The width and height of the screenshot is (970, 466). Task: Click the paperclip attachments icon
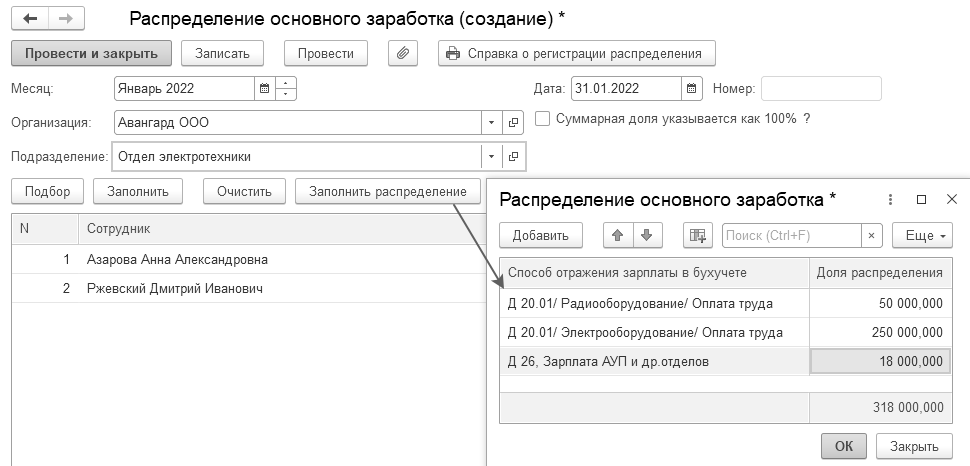coord(402,53)
